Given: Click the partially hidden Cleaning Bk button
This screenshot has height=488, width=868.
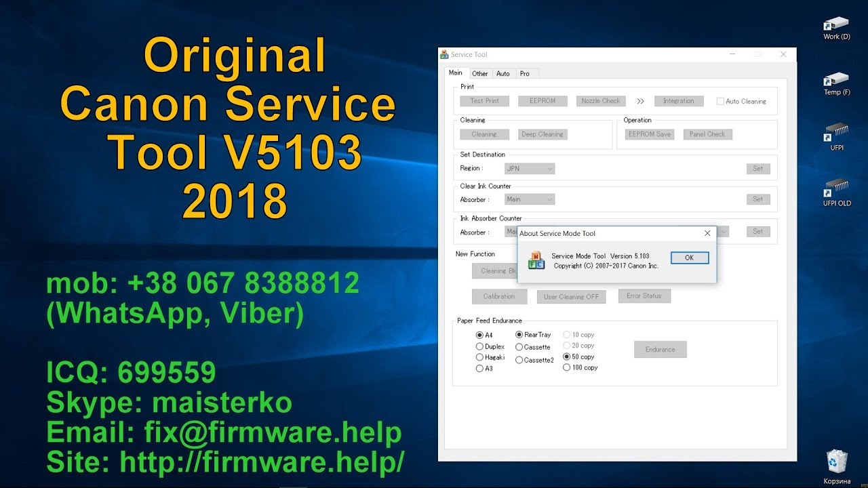Looking at the screenshot, I should pyautogui.click(x=495, y=271).
